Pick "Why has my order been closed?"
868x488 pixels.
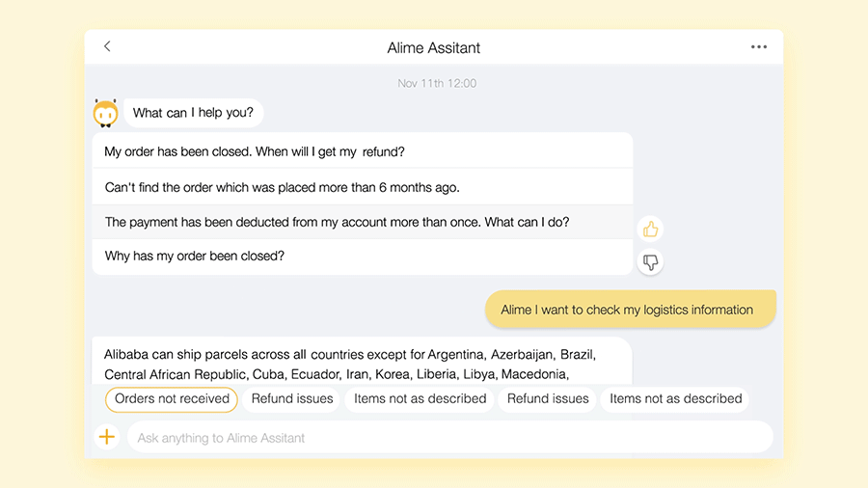195,257
